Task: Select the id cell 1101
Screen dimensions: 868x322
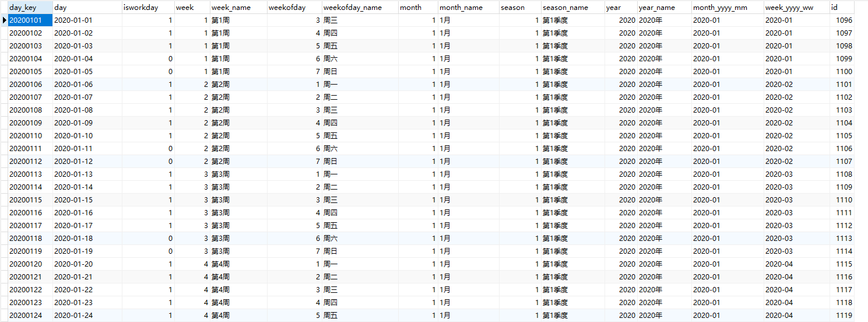Action: coord(842,85)
